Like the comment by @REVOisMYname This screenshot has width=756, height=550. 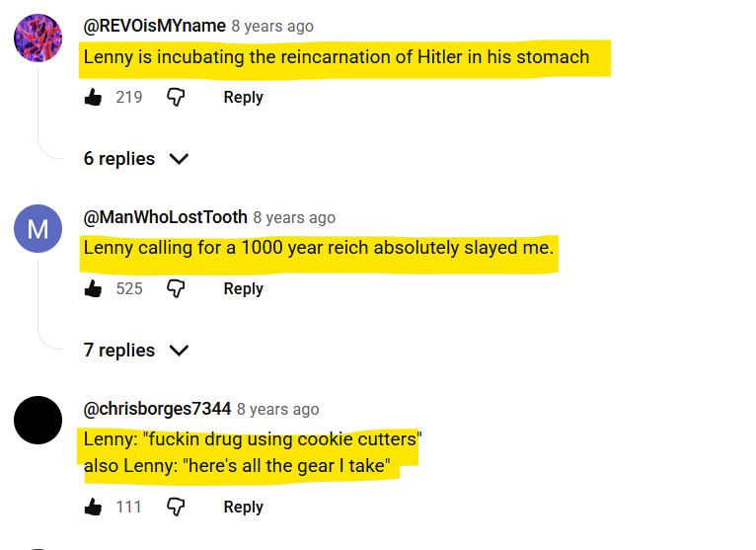pyautogui.click(x=94, y=97)
